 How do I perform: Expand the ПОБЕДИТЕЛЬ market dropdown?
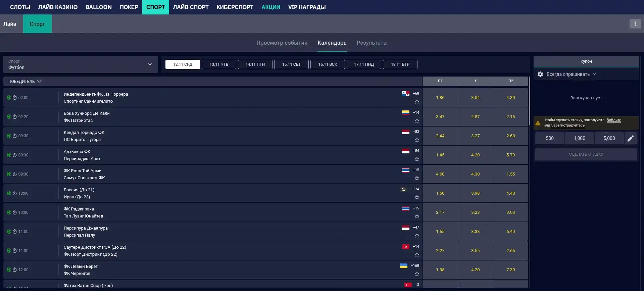coord(24,81)
